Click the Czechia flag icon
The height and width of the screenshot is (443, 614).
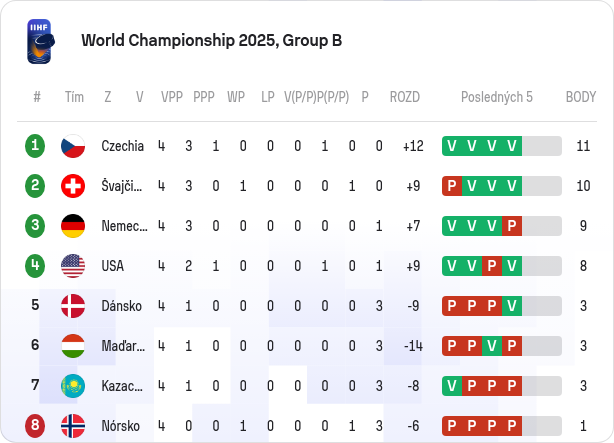(73, 146)
